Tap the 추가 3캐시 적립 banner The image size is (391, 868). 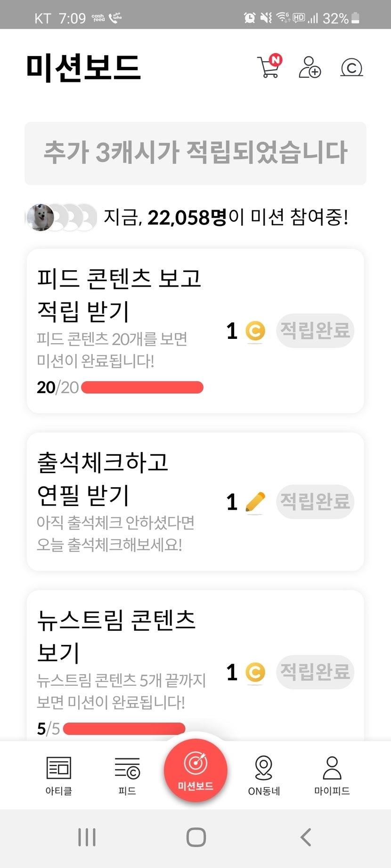click(x=195, y=153)
